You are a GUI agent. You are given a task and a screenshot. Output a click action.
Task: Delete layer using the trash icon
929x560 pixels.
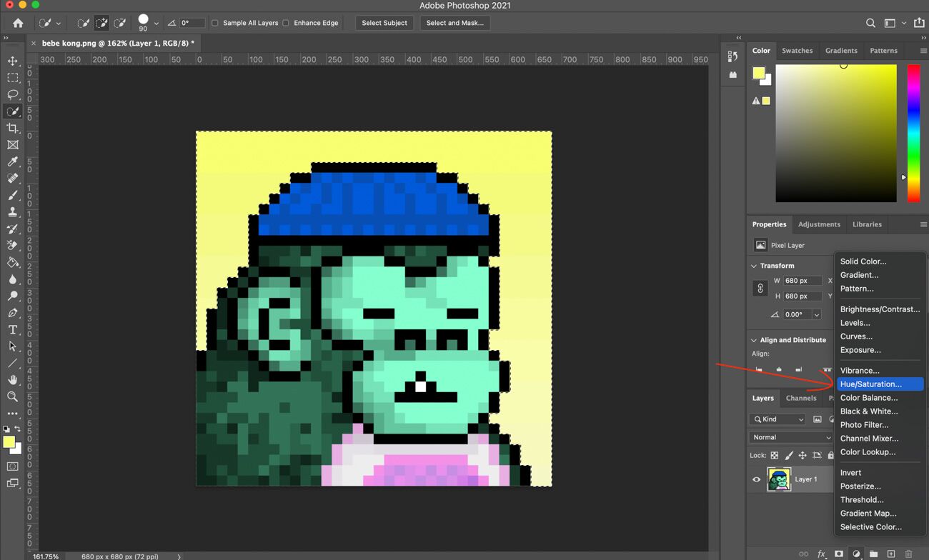coord(908,554)
